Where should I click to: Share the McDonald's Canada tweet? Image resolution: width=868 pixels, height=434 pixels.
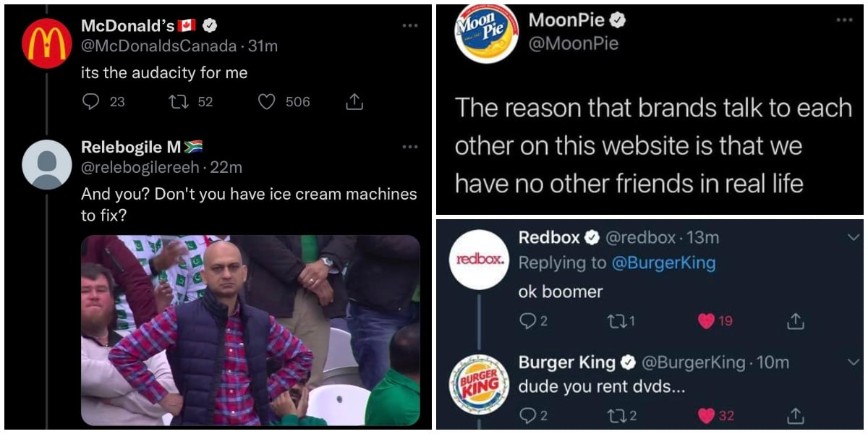[354, 102]
